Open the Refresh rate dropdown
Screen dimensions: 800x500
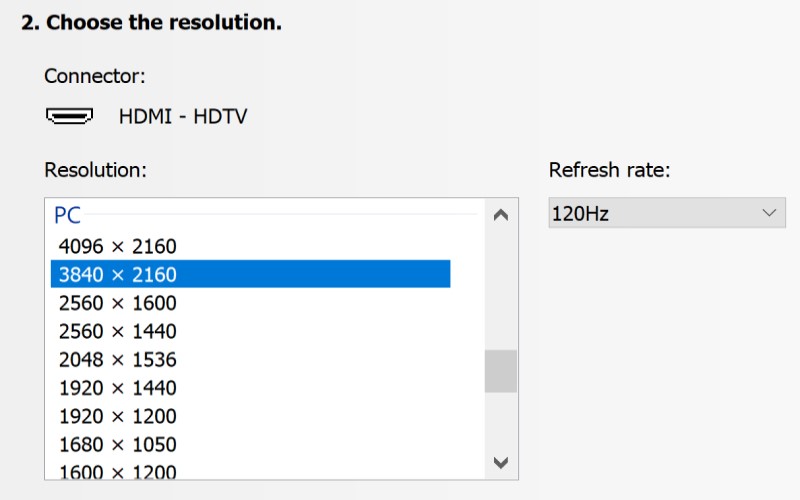[x=665, y=213]
